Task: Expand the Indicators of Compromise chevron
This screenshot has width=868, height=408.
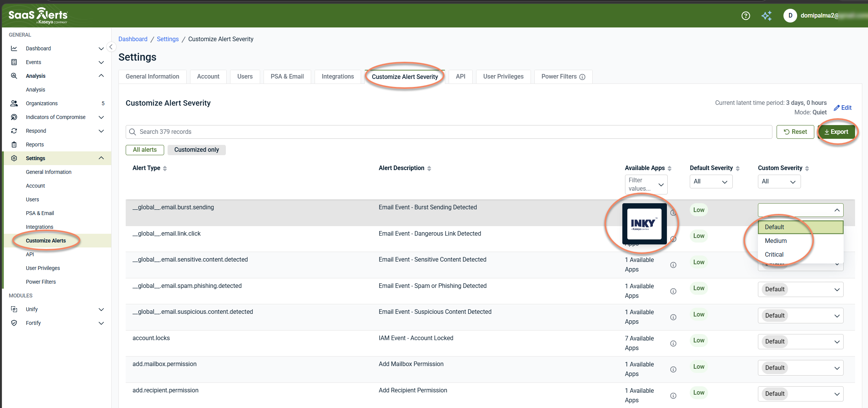Action: pos(101,117)
